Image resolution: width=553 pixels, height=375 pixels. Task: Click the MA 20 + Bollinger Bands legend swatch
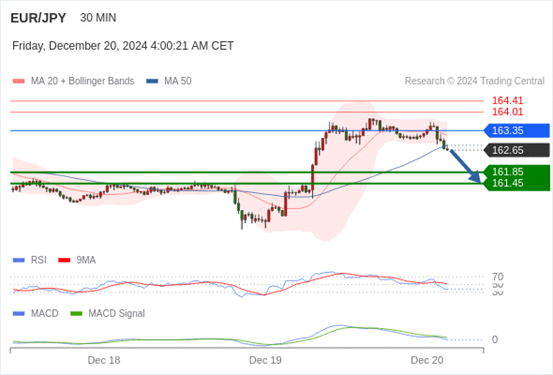pos(19,81)
